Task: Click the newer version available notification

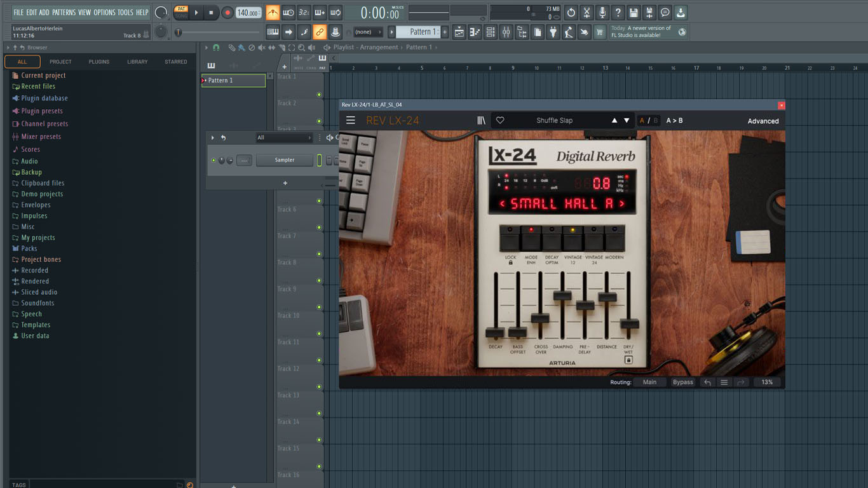Action: coord(648,32)
